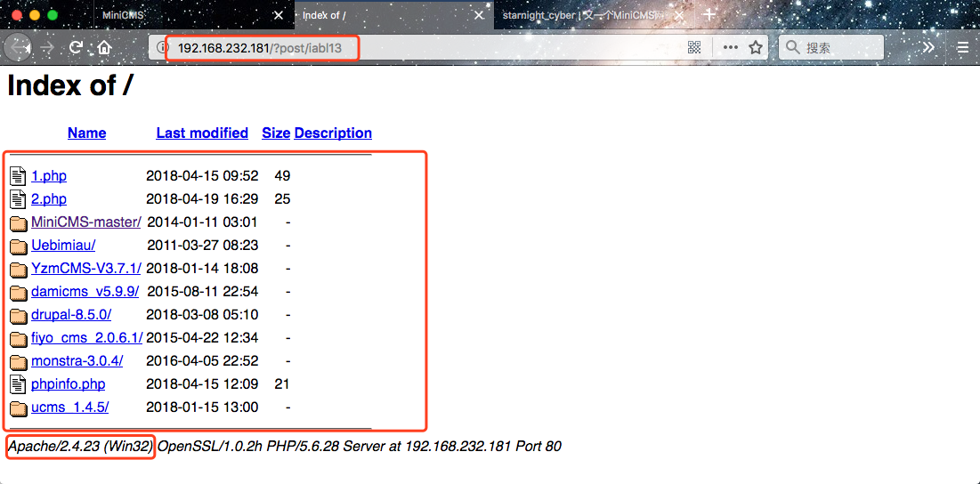
Task: Click the Index of / page heading
Action: tap(70, 86)
